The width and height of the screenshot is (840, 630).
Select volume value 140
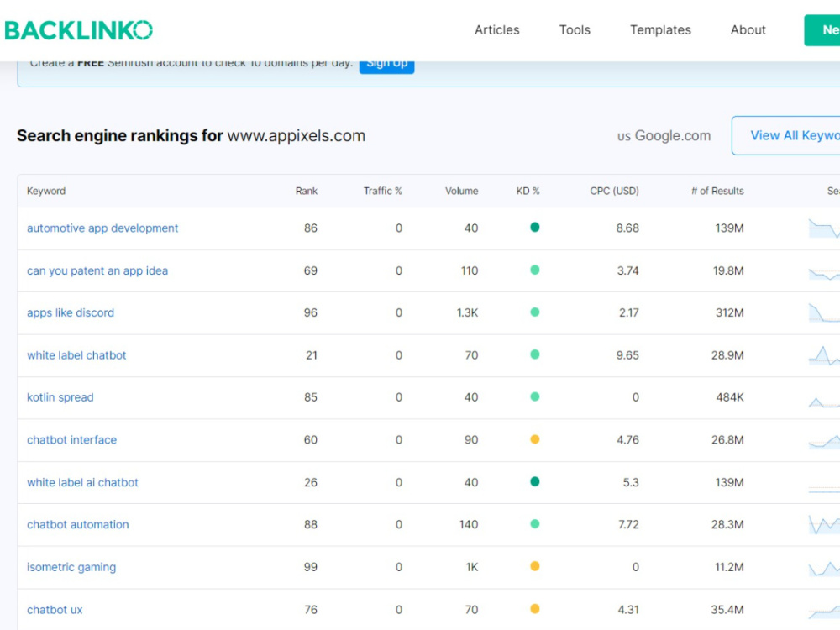click(468, 524)
